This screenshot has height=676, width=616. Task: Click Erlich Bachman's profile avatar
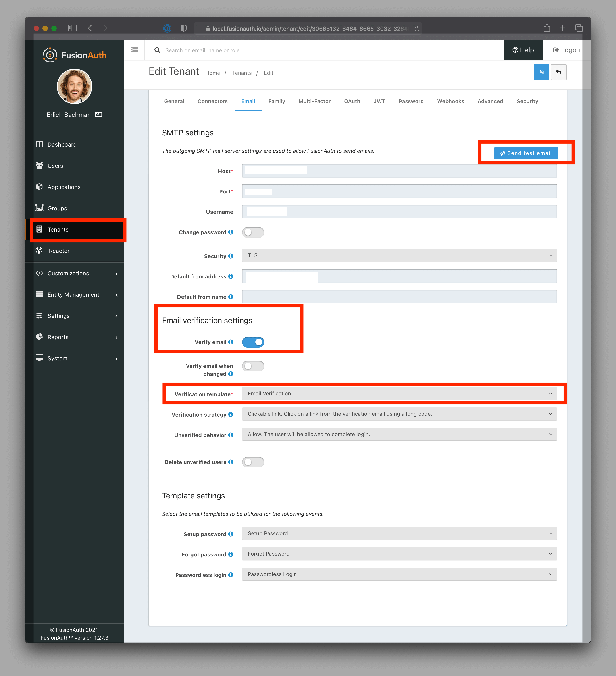74,86
